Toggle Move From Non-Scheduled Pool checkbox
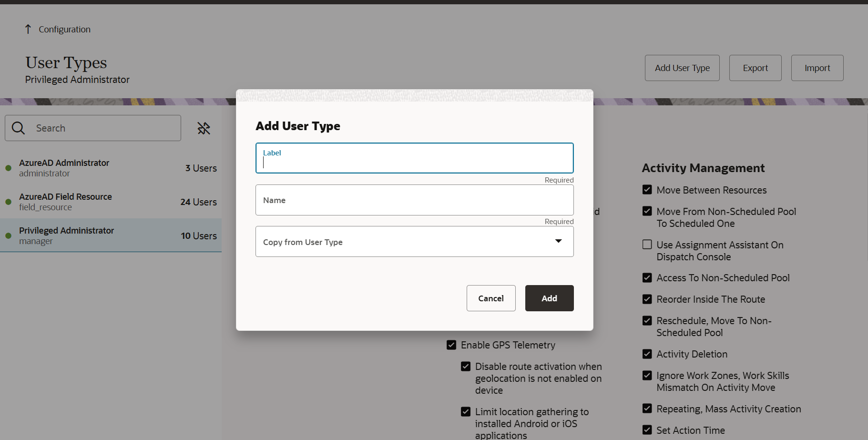This screenshot has width=868, height=440. pos(647,211)
